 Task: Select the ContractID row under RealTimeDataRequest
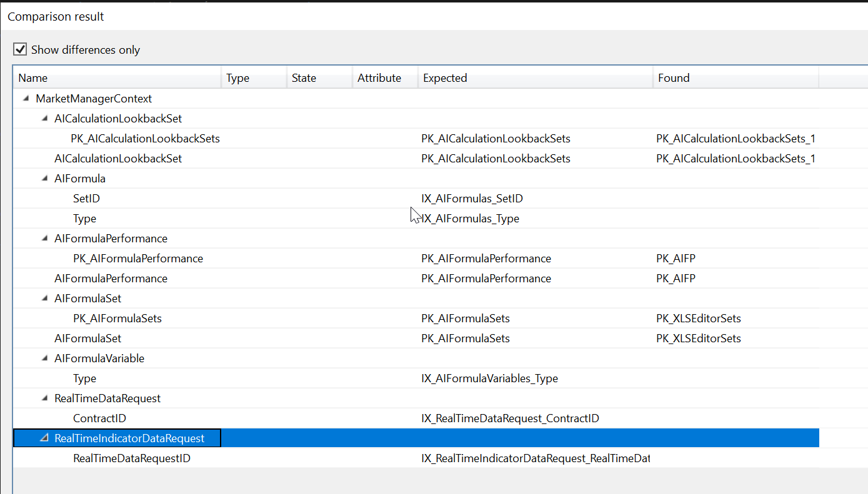click(99, 418)
